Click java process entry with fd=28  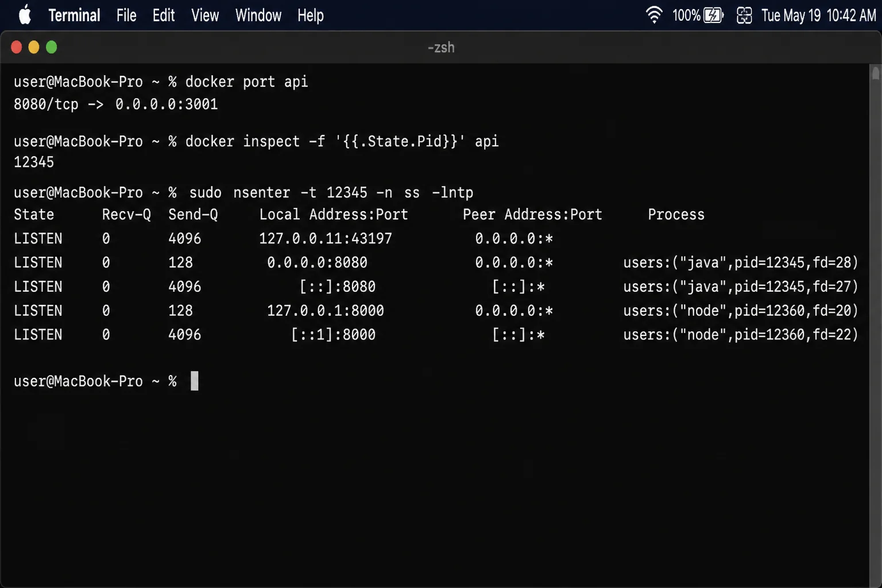click(741, 263)
